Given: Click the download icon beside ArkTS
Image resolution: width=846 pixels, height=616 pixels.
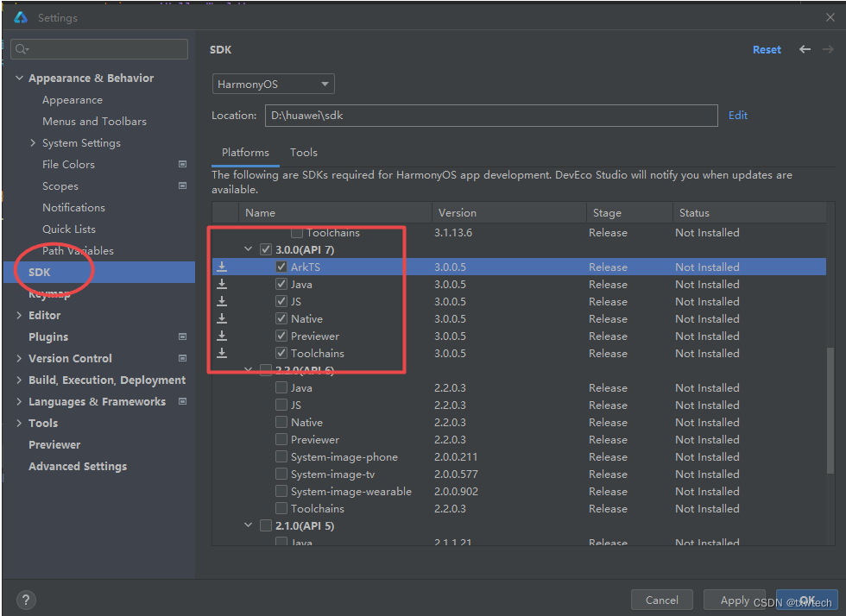Looking at the screenshot, I should [x=222, y=267].
